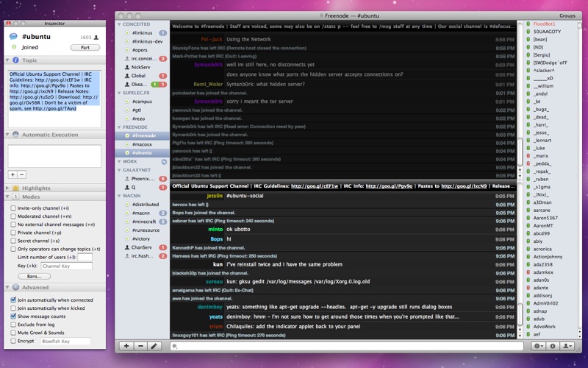Click the info inspector button at bottom right
The height and width of the screenshot is (368, 588).
[553, 346]
